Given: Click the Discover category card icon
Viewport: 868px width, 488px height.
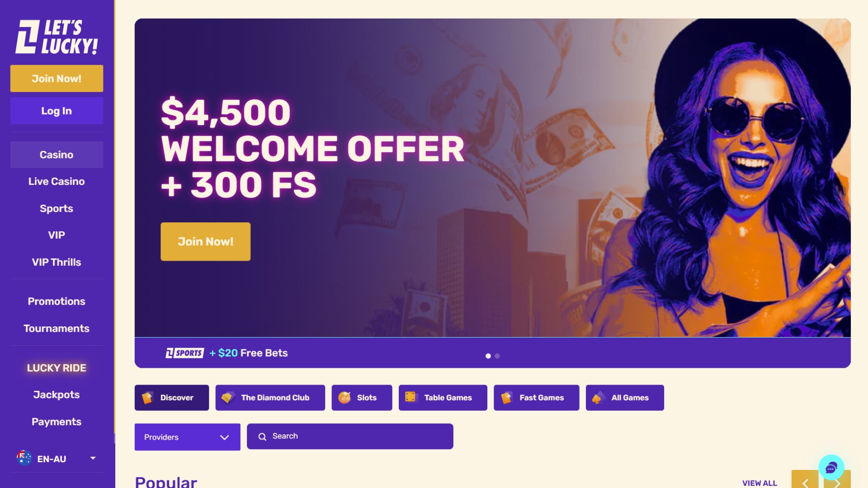Looking at the screenshot, I should click(147, 398).
